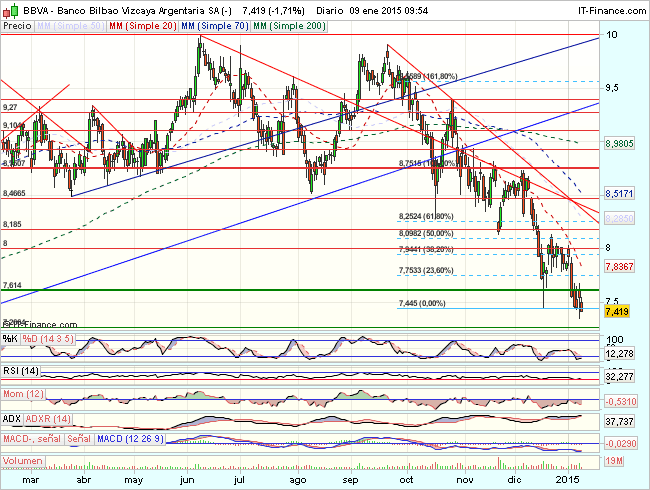650x490 pixels.
Task: Click the 9,5 price axis label
Action: (x=612, y=88)
